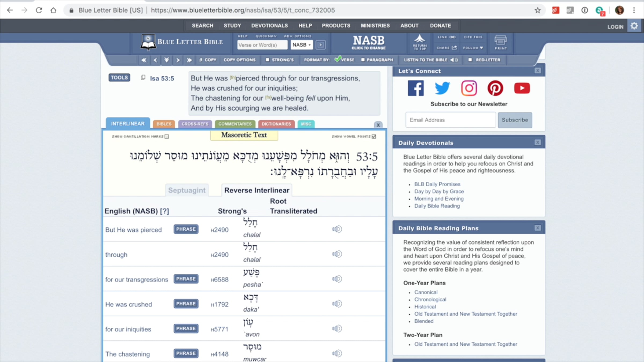644x362 pixels.
Task: Reload the current page
Action: click(39, 10)
